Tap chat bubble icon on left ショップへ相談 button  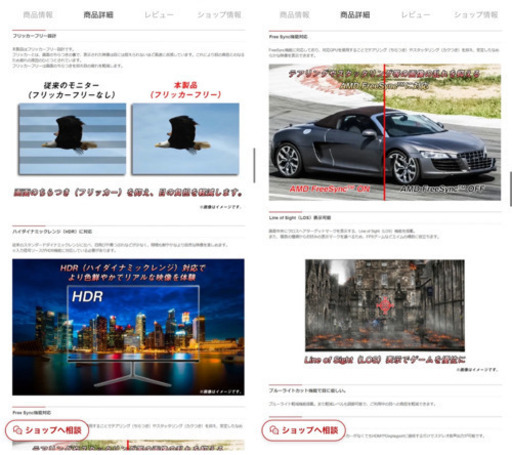click(17, 430)
